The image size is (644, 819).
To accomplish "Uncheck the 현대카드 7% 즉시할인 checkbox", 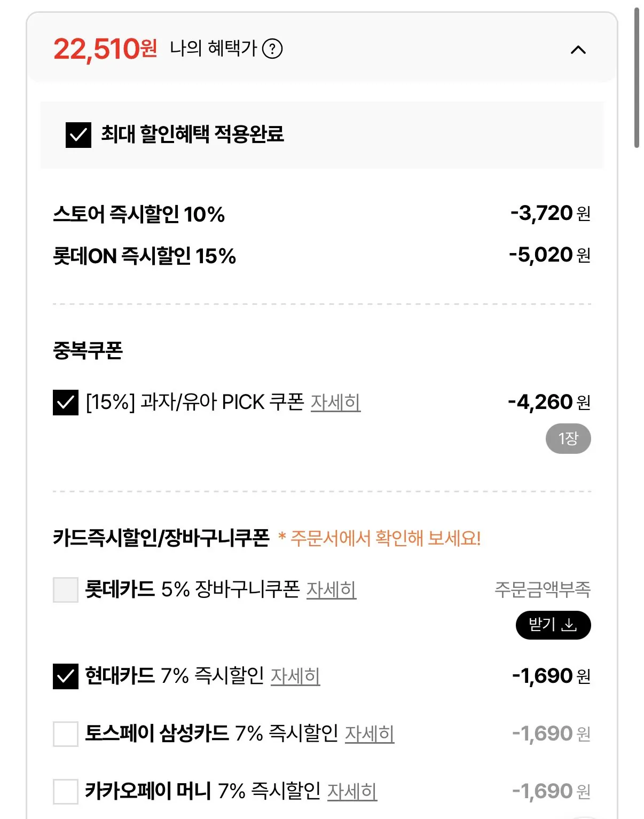I will click(66, 676).
